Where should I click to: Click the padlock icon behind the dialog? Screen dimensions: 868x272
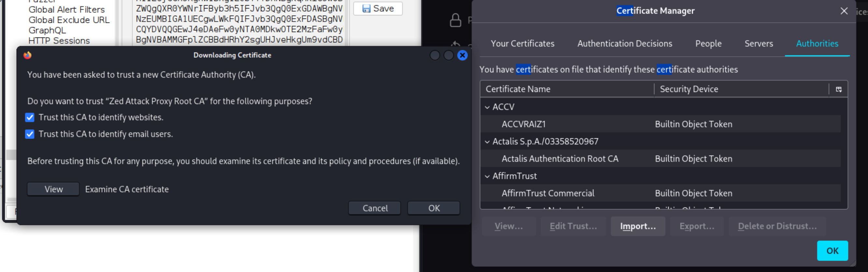click(455, 21)
